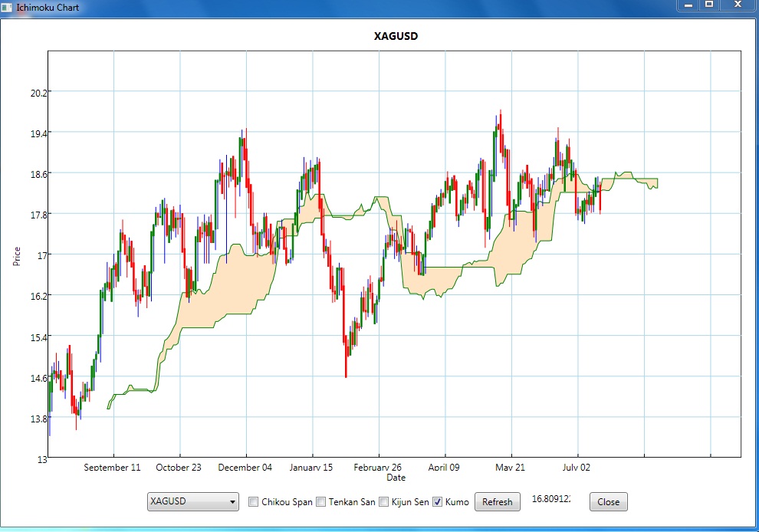Viewport: 759px width, 532px height.
Task: Click the Ichimoku Chart window icon
Action: (x=7, y=6)
